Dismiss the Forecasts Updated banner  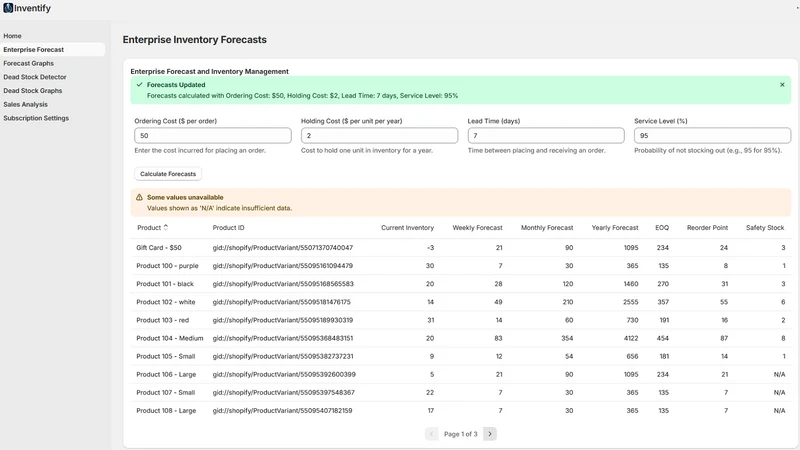(x=782, y=85)
